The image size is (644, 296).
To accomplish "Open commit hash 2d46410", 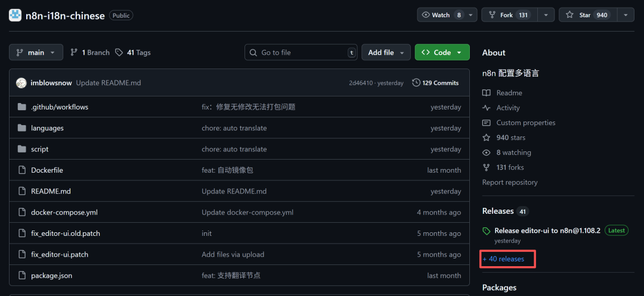I will pyautogui.click(x=361, y=83).
